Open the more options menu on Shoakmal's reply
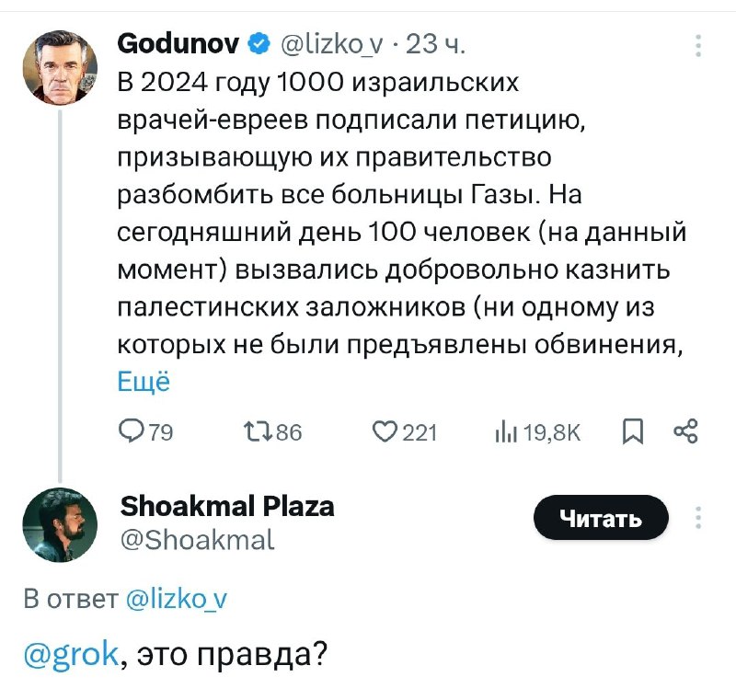The image size is (736, 700). [x=698, y=518]
